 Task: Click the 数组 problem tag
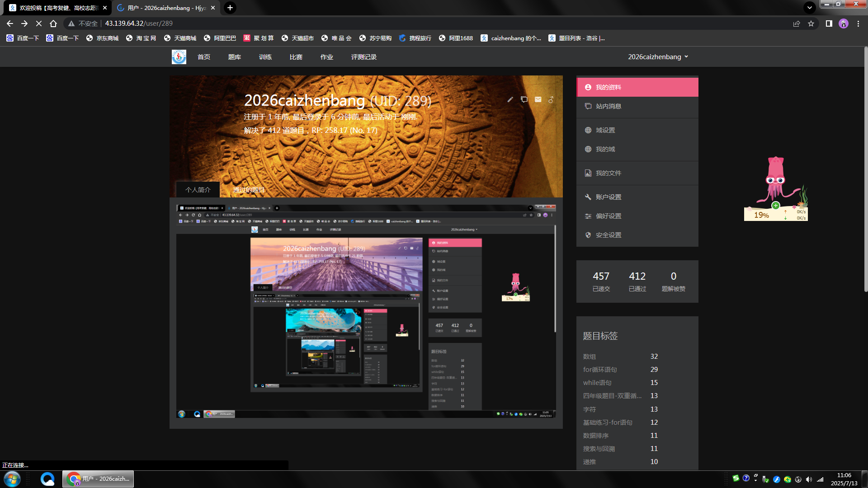590,357
